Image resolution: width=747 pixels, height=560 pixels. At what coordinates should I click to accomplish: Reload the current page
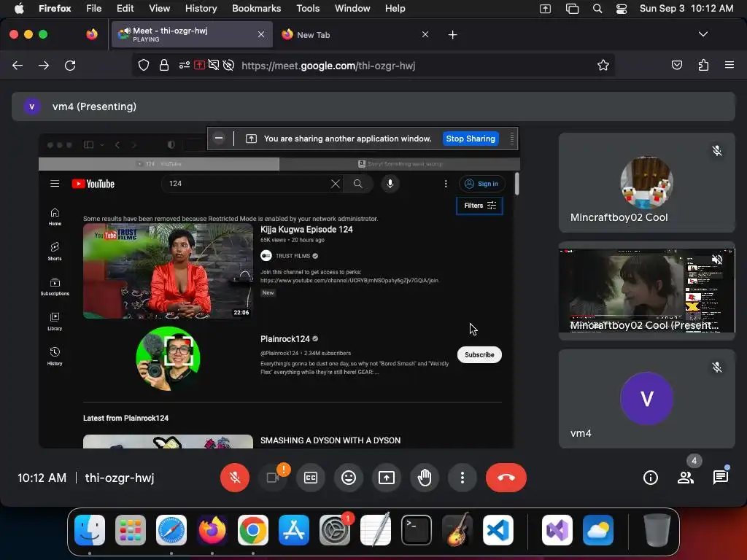(x=70, y=65)
